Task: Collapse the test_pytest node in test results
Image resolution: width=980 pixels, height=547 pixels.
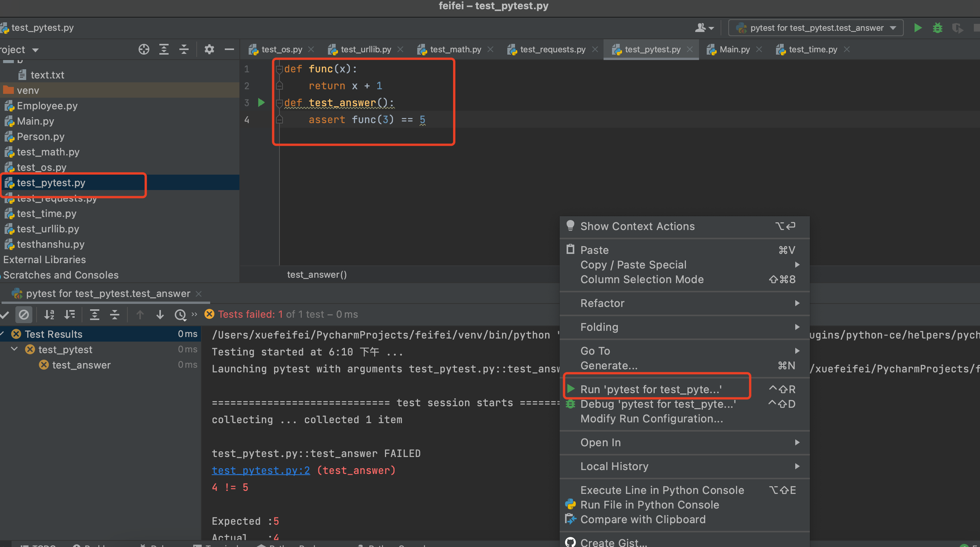Action: point(15,349)
